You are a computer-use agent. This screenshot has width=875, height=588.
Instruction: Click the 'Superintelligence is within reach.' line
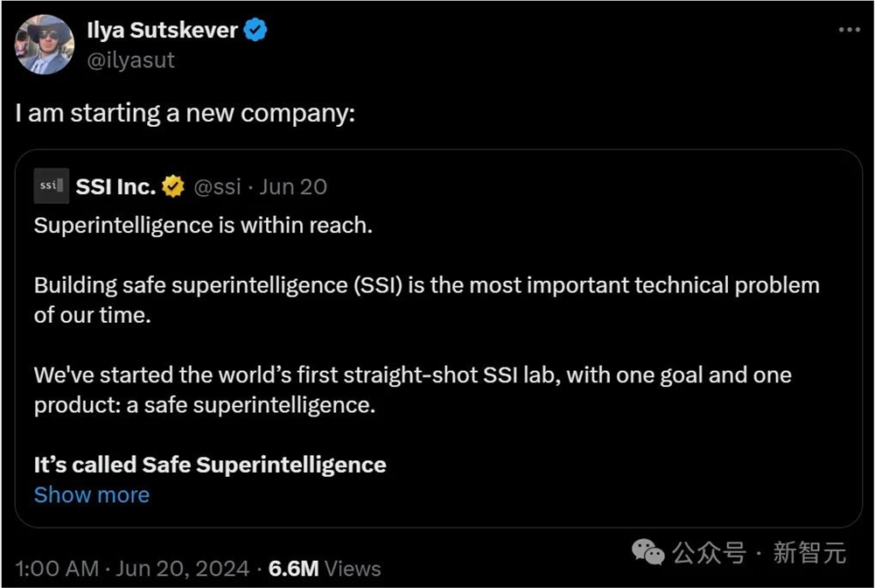point(203,225)
